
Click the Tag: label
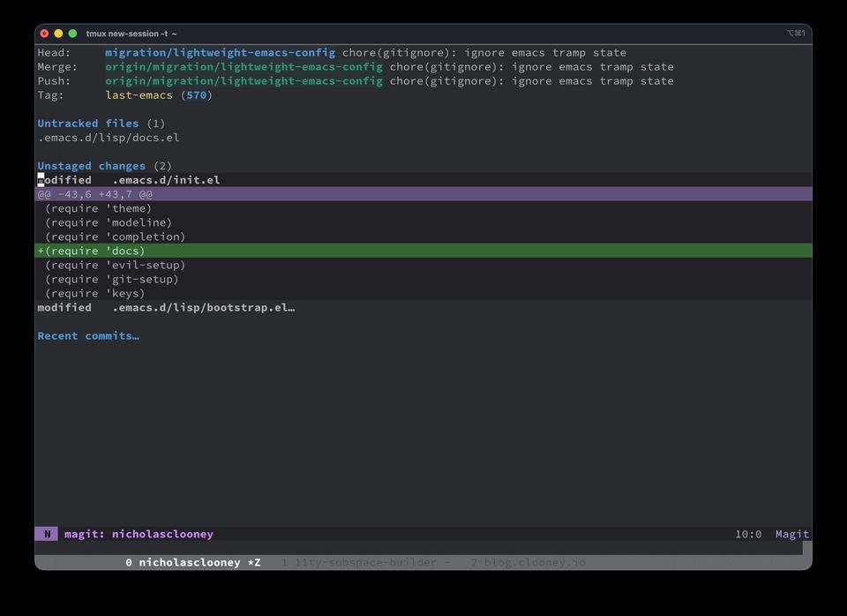(51, 95)
